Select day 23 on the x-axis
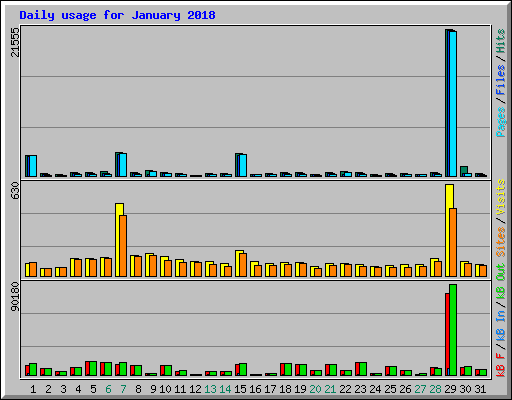Screen dimensions: 512x400 tap(360, 389)
